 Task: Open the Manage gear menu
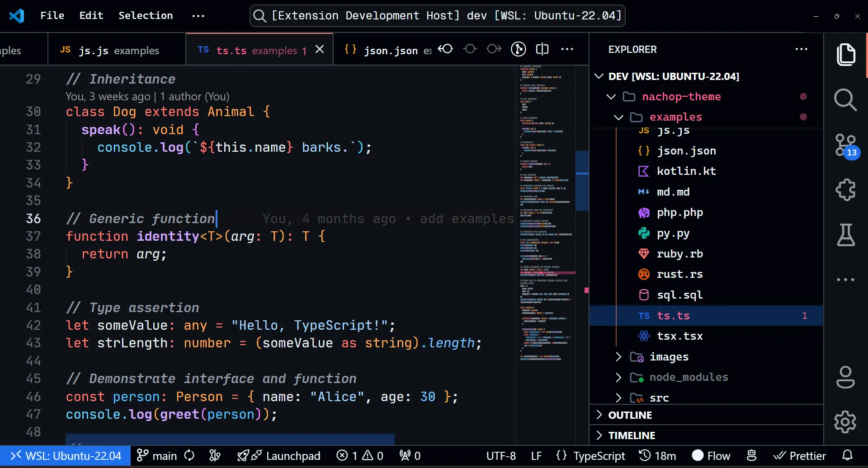pos(845,422)
